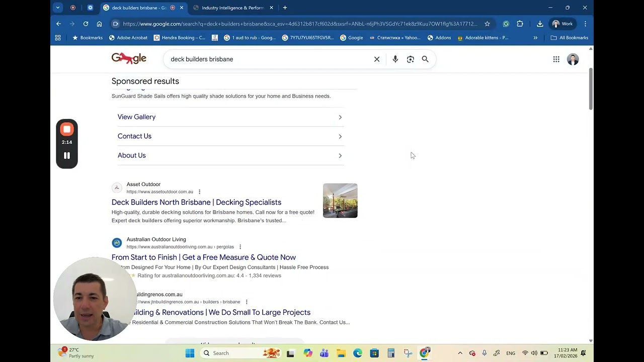This screenshot has width=644, height=362.
Task: Open a new browser tab
Action: point(285,8)
